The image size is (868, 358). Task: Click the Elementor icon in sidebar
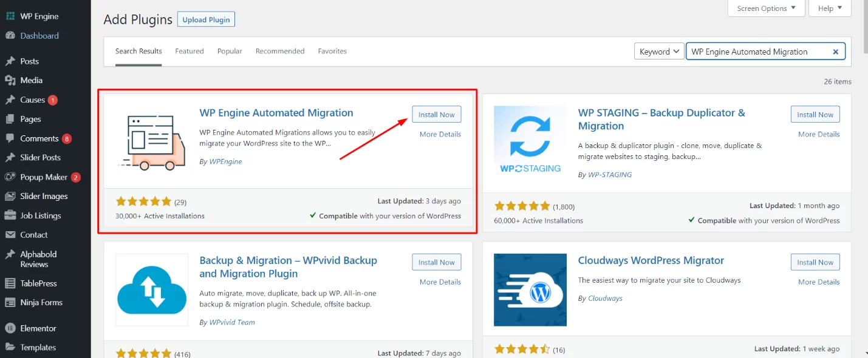pyautogui.click(x=10, y=328)
